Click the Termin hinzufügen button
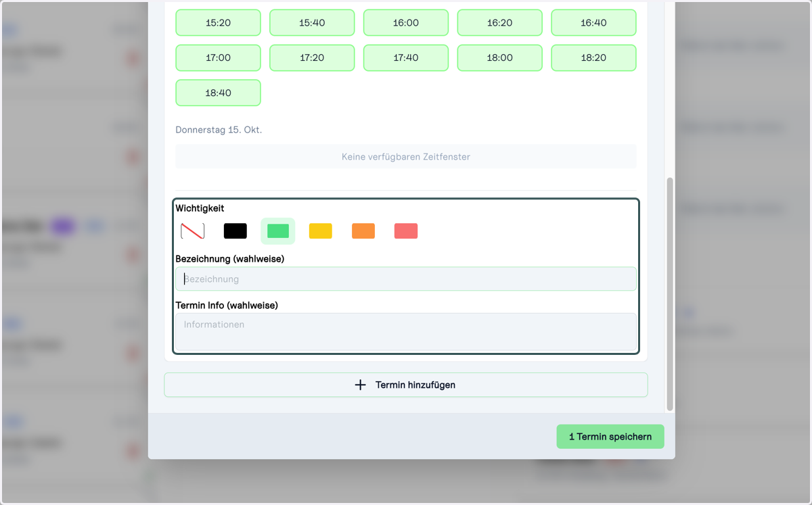 tap(406, 385)
